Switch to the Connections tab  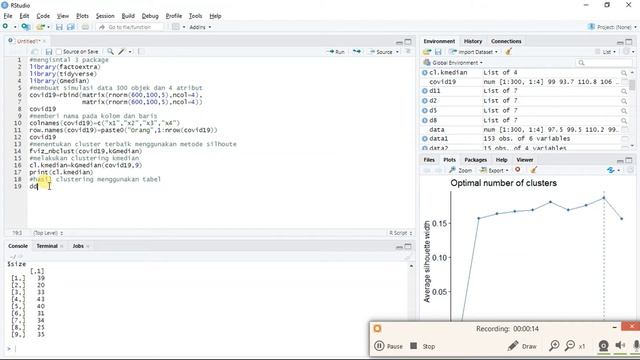click(506, 41)
